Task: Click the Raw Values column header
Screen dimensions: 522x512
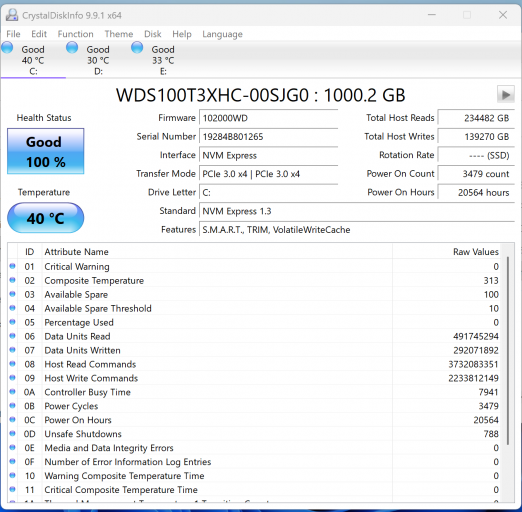Action: click(x=447, y=252)
